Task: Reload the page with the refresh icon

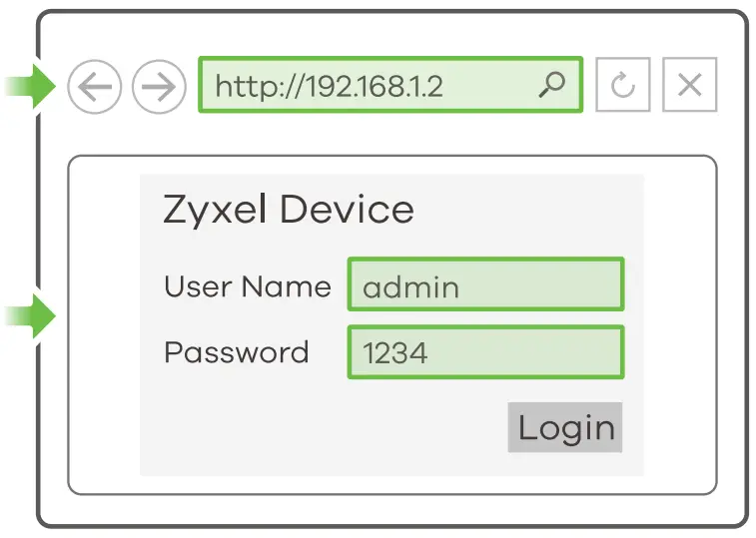Action: pos(623,86)
